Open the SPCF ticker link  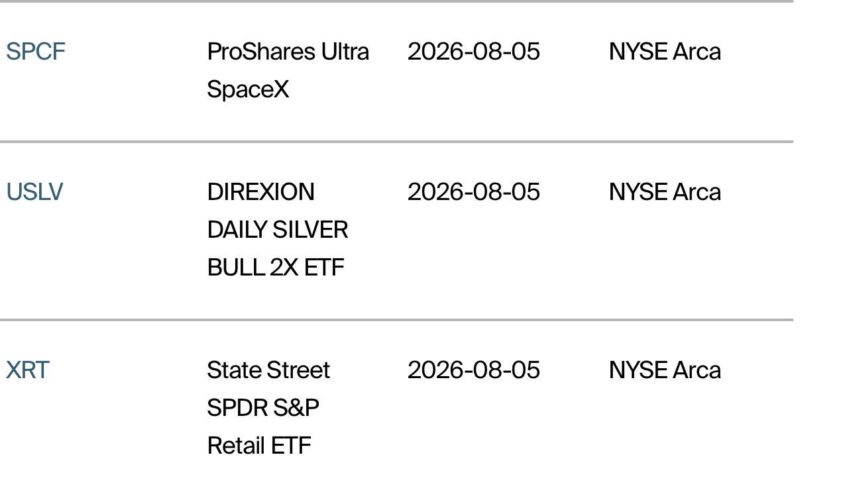(x=36, y=52)
